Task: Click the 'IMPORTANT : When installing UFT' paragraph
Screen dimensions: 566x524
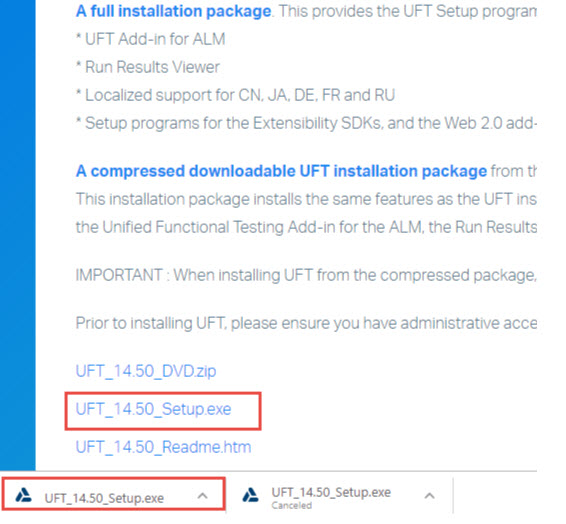Action: 306,275
